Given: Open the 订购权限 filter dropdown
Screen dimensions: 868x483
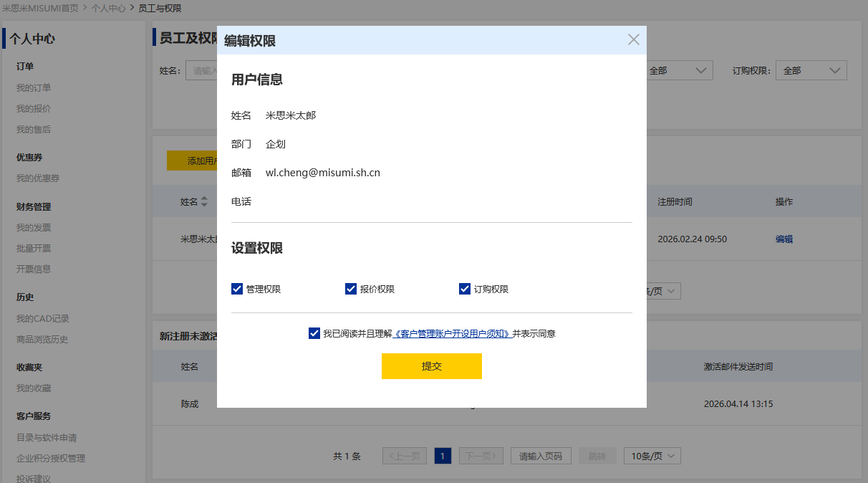Looking at the screenshot, I should click(811, 70).
